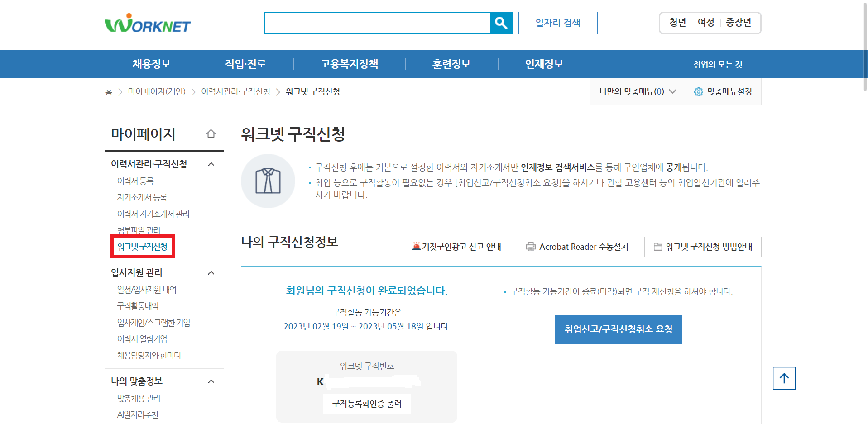This screenshot has height=424, width=868.
Task: Click the 이력서관리·구직신청 breadcrumb
Action: coord(236,92)
